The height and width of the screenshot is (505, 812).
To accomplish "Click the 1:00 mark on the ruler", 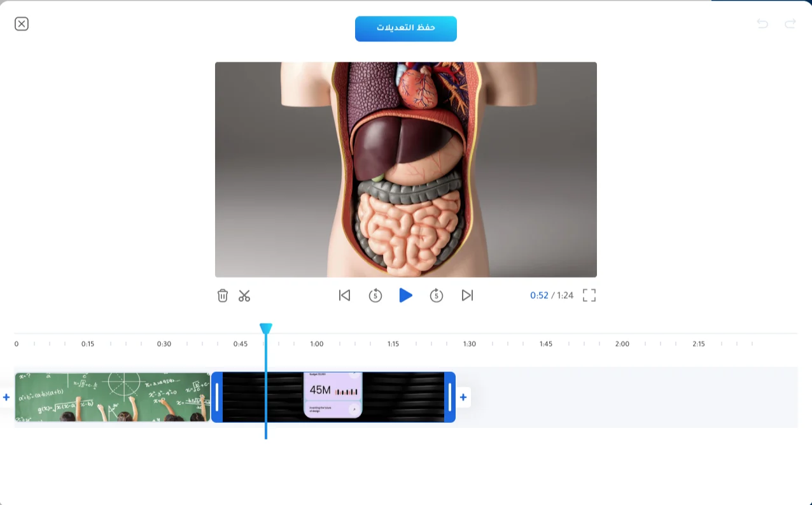I will pos(317,344).
